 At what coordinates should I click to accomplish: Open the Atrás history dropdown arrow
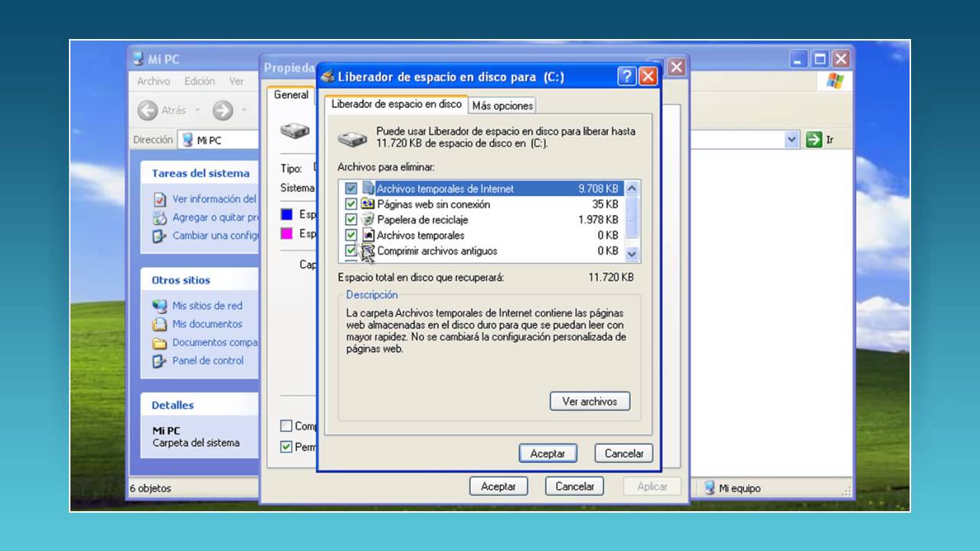coord(198,111)
